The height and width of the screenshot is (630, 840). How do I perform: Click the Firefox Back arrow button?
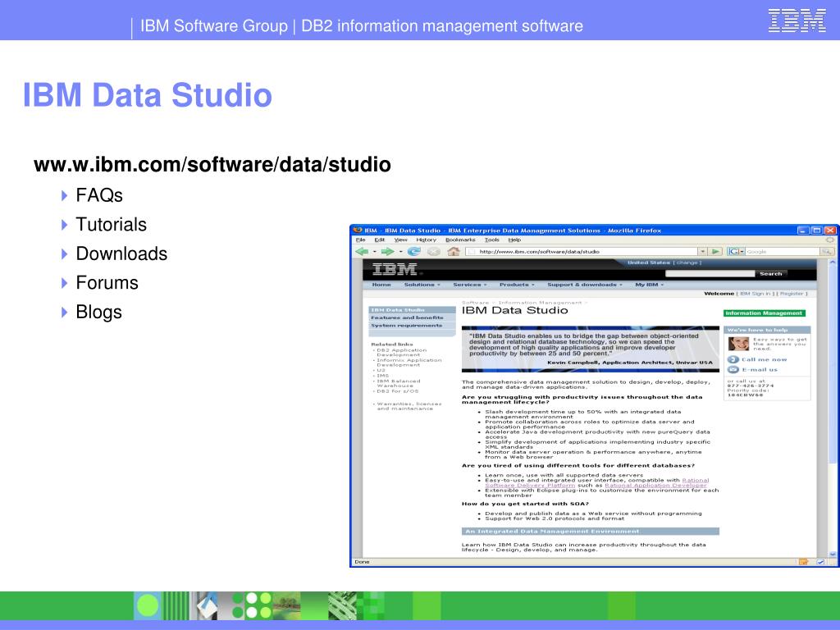click(x=362, y=251)
